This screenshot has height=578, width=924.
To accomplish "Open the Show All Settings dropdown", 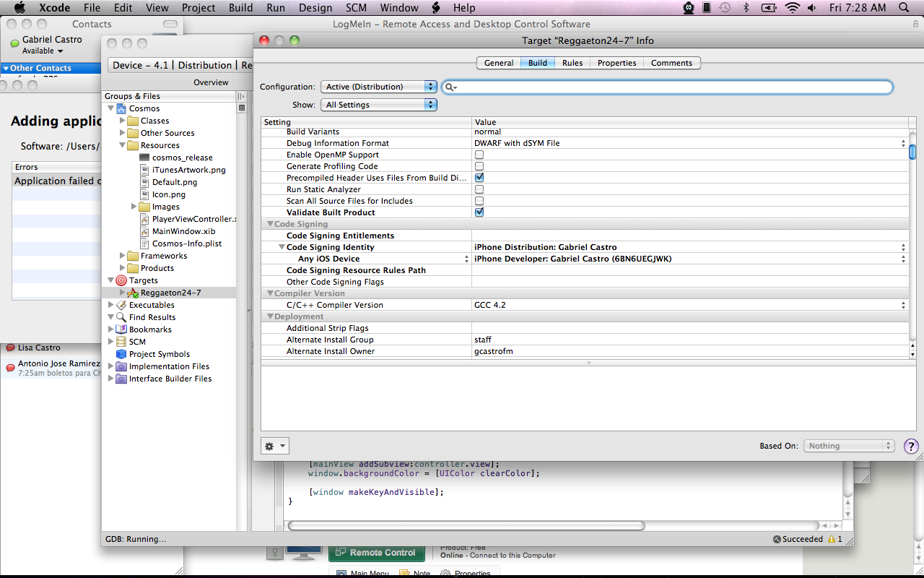I will coord(379,105).
